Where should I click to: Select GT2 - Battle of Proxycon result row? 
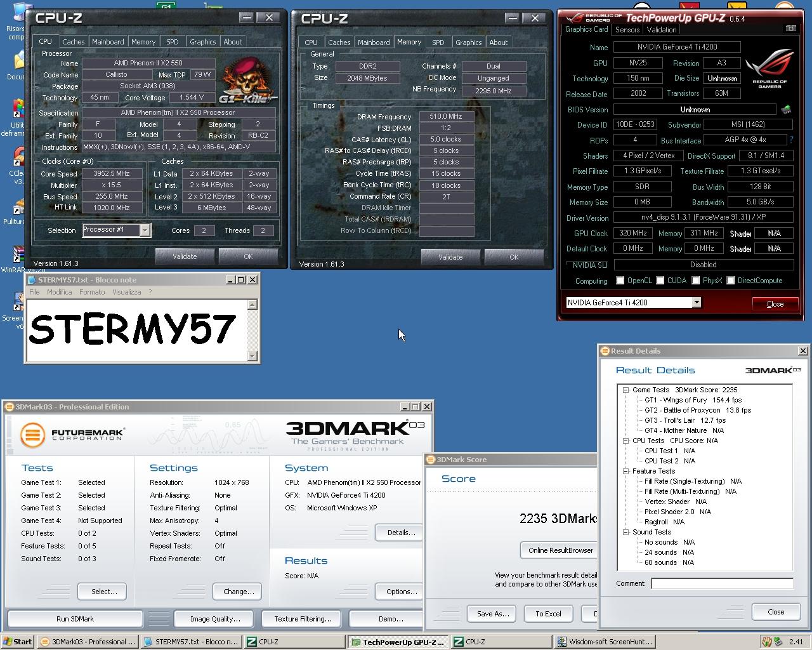tap(697, 410)
